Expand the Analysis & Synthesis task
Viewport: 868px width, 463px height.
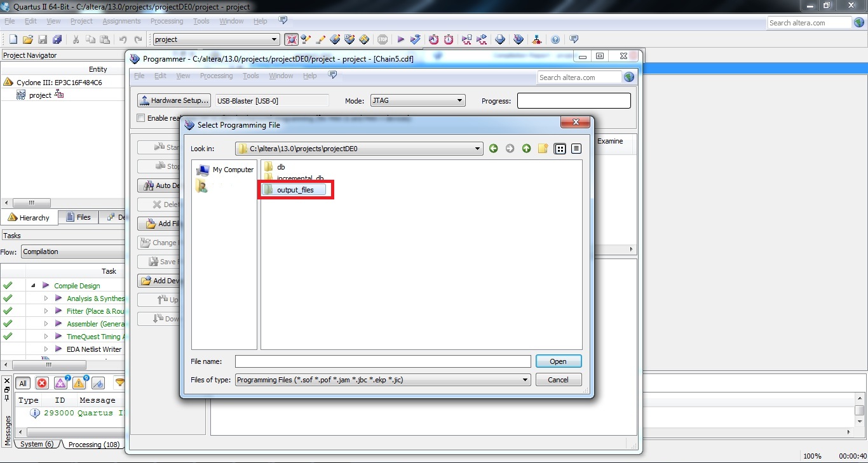46,299
